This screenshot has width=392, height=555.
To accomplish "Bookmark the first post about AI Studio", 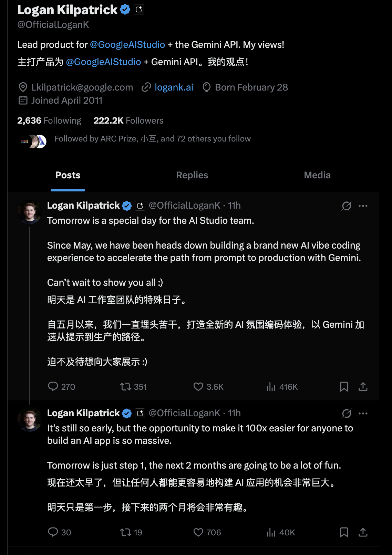I will [x=344, y=387].
